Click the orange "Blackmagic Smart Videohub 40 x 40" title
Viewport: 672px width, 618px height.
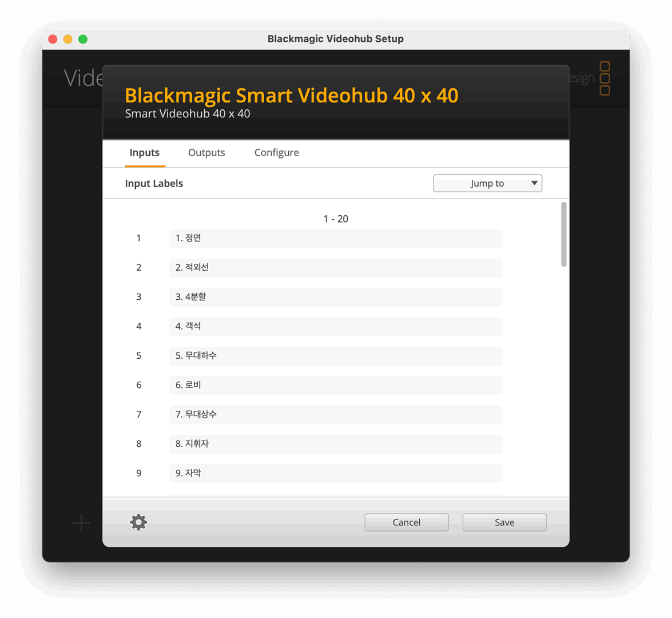(x=292, y=95)
